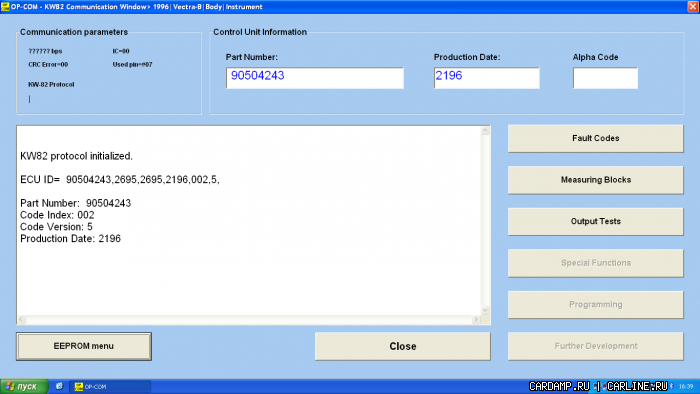700x394 pixels.
Task: Click the log scrollbar up arrow
Action: tap(485, 131)
